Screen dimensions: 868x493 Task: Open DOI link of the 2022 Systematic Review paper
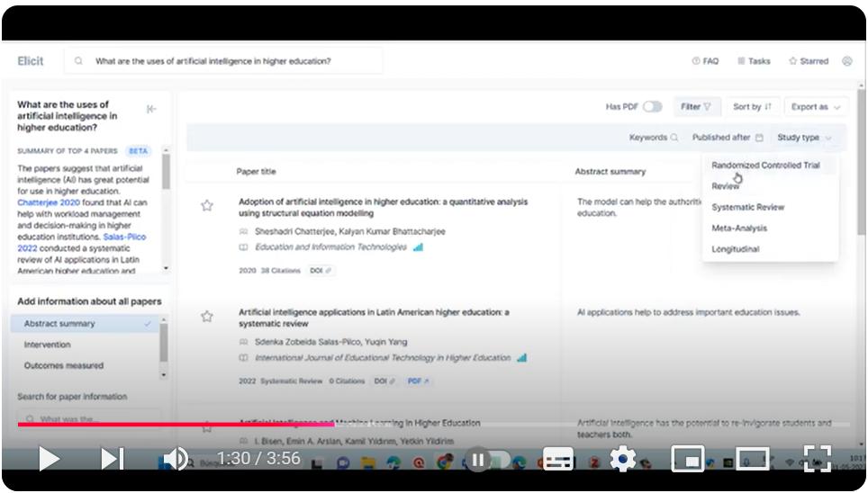(x=384, y=381)
